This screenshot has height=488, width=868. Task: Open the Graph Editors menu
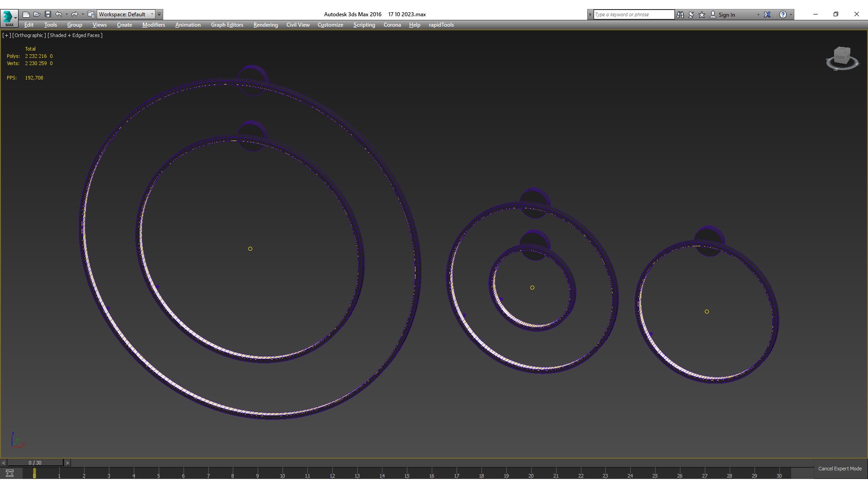(227, 25)
